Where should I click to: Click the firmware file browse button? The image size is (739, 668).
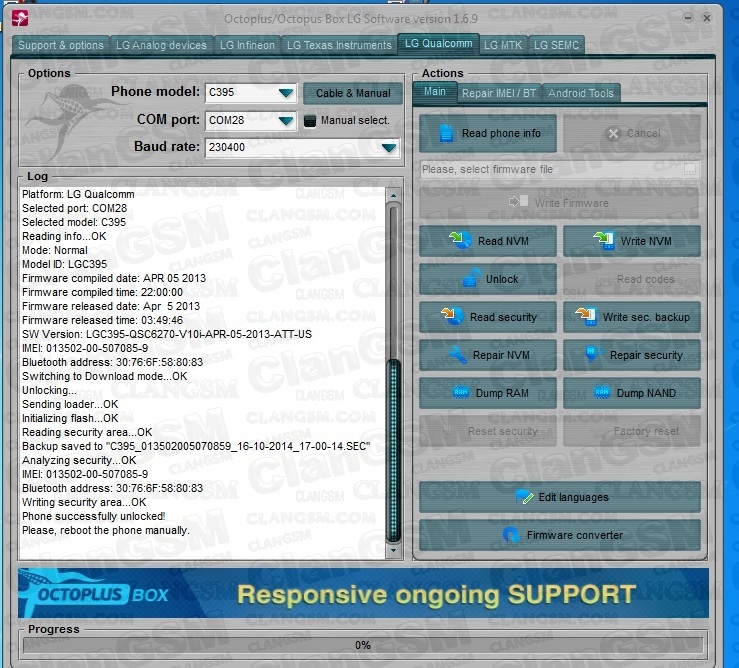690,169
